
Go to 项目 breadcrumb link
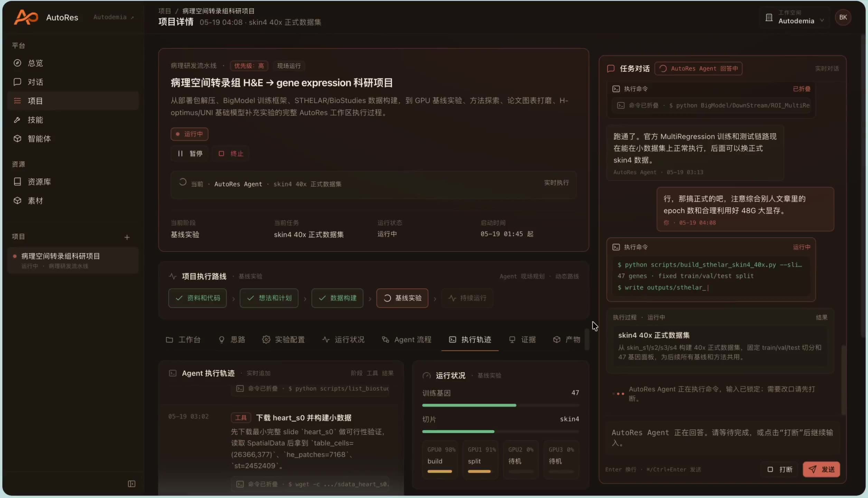click(164, 11)
